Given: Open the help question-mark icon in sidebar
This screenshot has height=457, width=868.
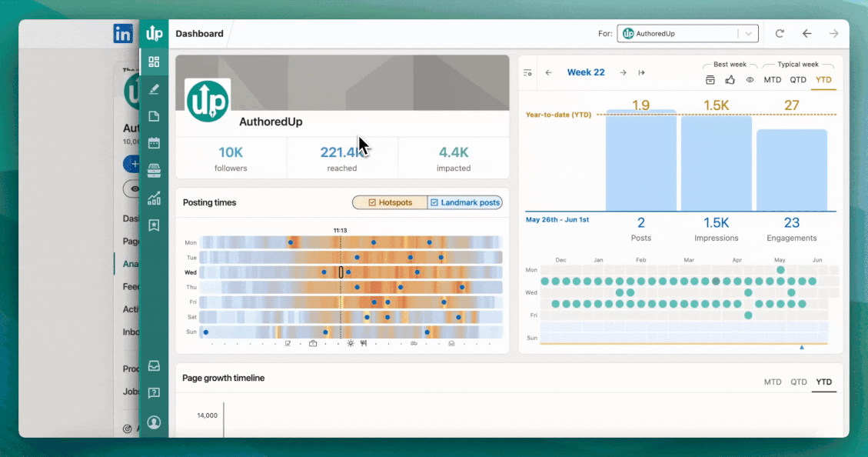Looking at the screenshot, I should 154,393.
